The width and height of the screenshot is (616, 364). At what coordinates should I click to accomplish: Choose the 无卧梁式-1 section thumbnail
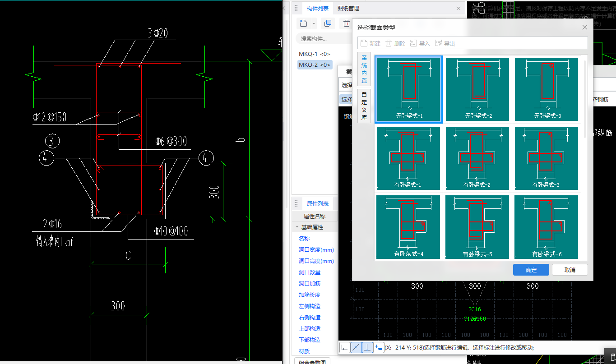pos(408,89)
